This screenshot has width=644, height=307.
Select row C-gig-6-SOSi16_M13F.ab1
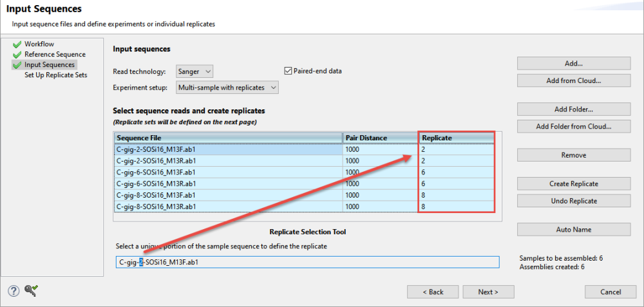click(x=304, y=172)
